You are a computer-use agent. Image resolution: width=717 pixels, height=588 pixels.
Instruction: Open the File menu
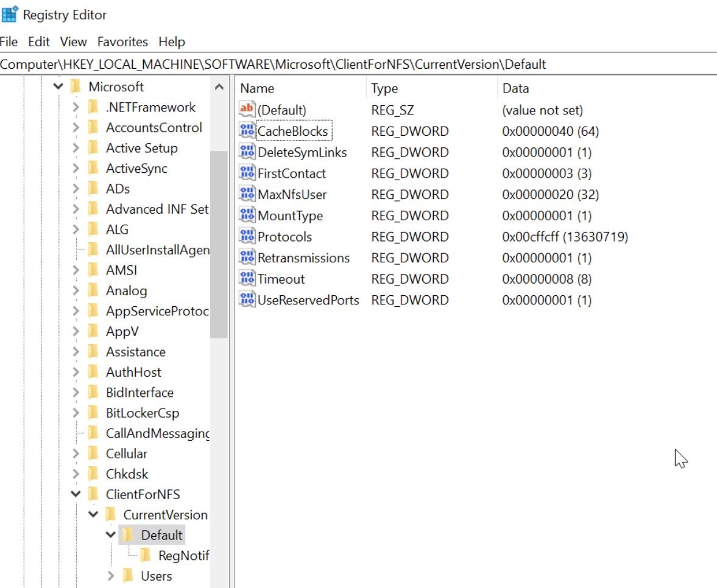(9, 42)
